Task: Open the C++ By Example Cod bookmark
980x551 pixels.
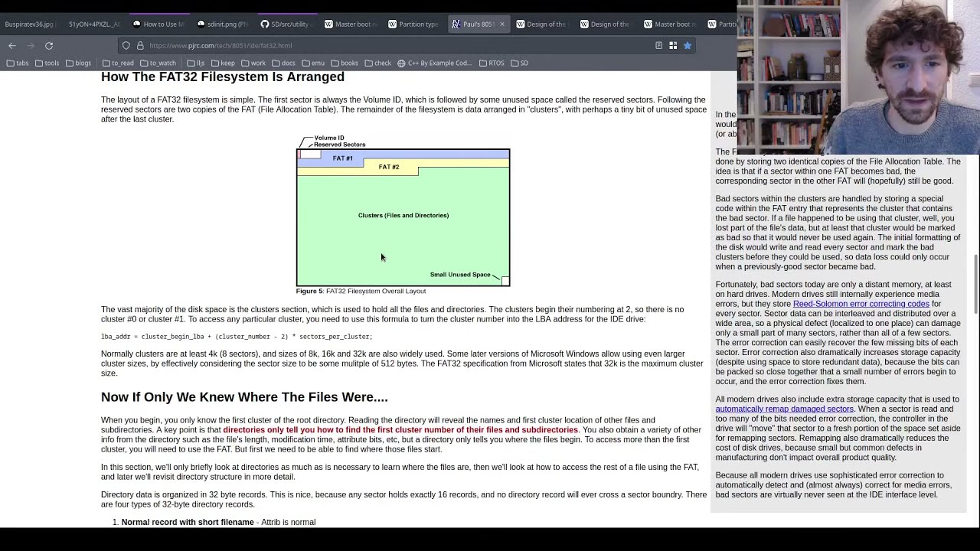Action: click(x=435, y=64)
